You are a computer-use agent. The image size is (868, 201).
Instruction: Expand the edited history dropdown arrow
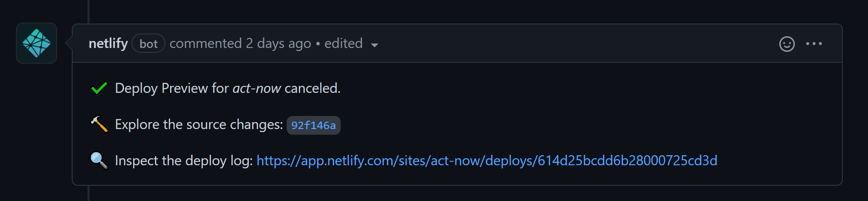(x=374, y=45)
